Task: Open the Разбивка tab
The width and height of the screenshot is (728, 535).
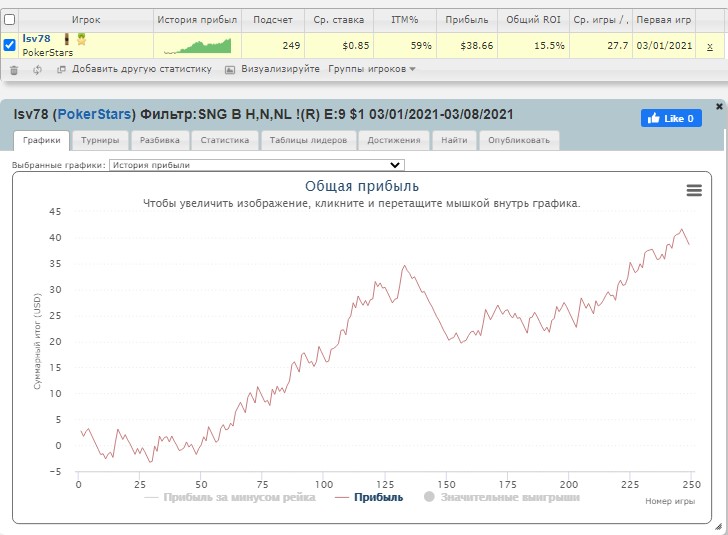Action: (x=160, y=140)
